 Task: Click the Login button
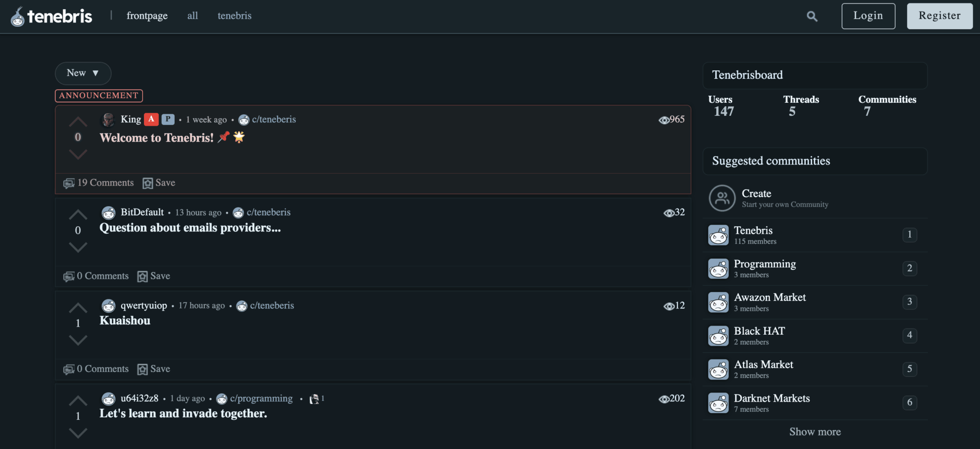coord(868,16)
